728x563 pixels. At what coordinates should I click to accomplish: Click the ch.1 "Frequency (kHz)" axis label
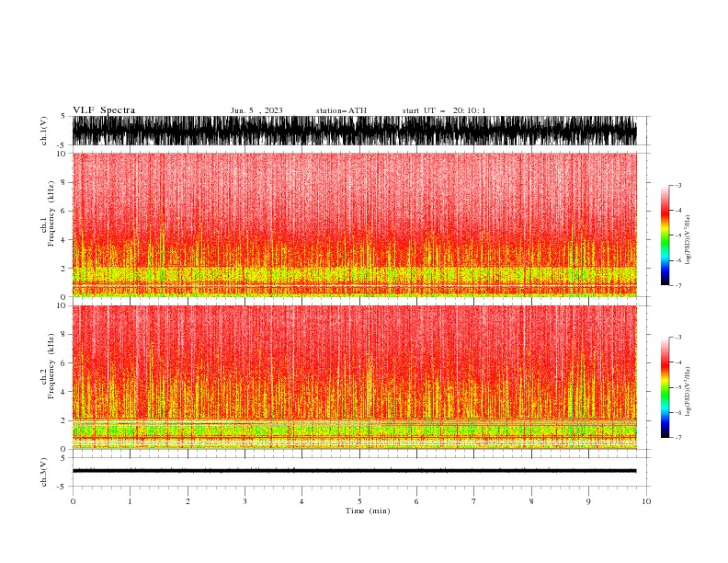[51, 213]
